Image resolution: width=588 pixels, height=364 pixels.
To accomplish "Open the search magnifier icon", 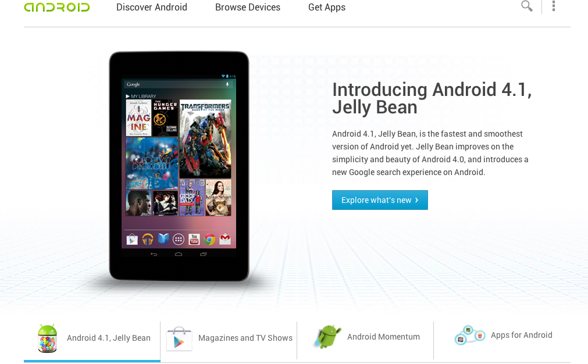I will pyautogui.click(x=527, y=6).
